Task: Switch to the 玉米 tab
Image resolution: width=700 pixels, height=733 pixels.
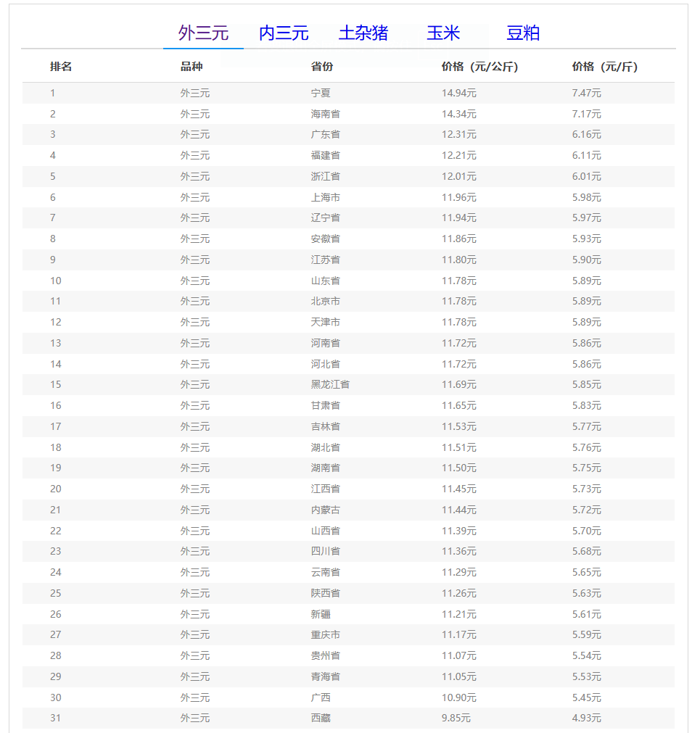Action: point(443,33)
